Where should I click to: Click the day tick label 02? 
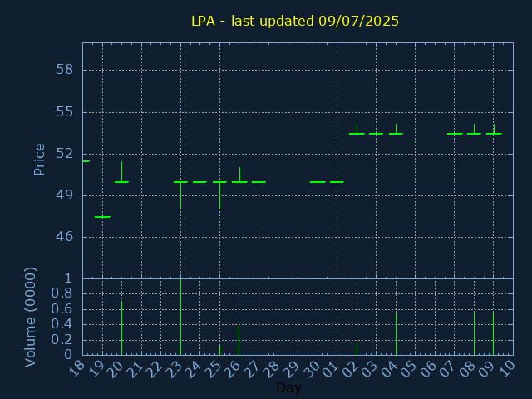coord(351,369)
